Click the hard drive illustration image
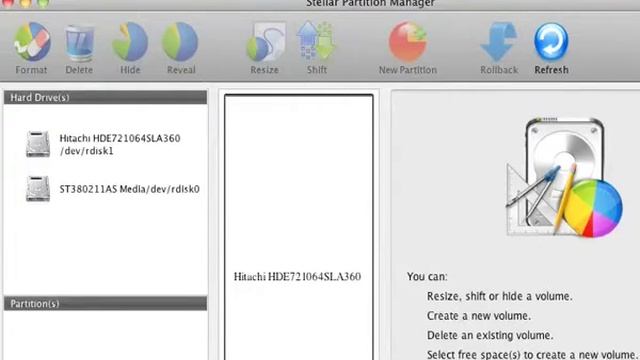Screen dimensions: 640x360 pos(564,177)
